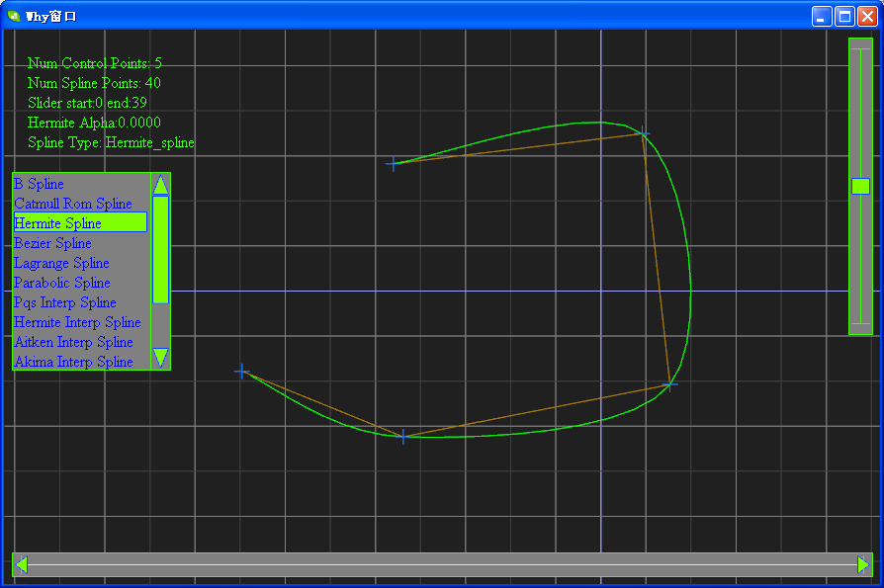Screen dimensions: 884x588
Task: Select the highlighted Hermite Spline entry
Action: click(80, 222)
